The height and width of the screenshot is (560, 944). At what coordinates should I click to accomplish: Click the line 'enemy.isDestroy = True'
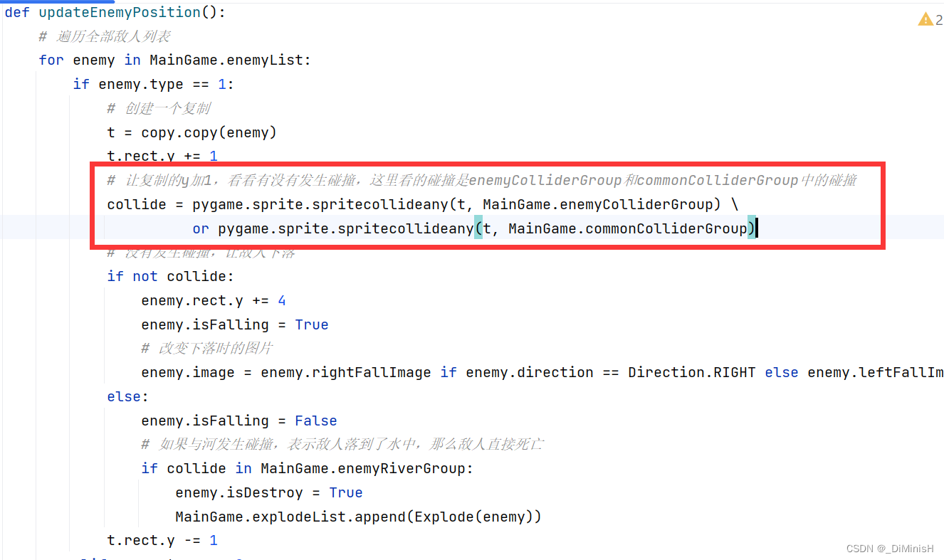pos(269,492)
